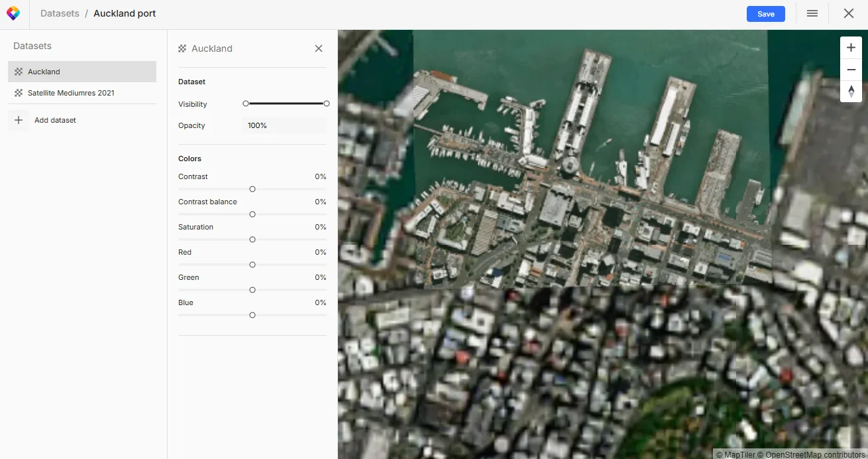Screen dimensions: 868x459
Task: Open the MapTiler attribution link
Action: pos(737,454)
